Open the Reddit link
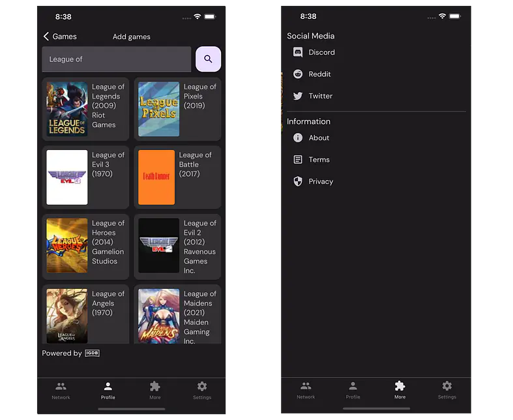Screen dimensions: 513x420 (x=319, y=74)
